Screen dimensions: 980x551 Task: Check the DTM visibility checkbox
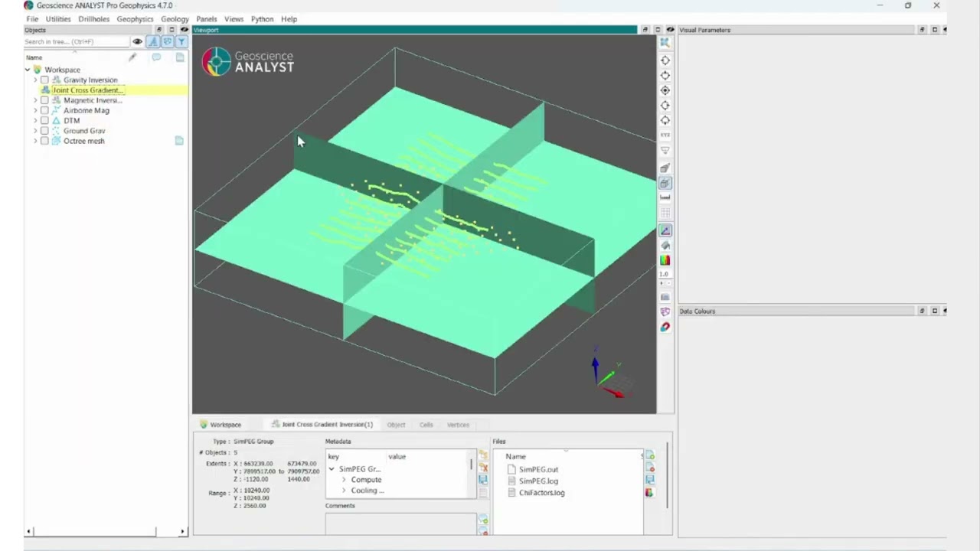(44, 120)
